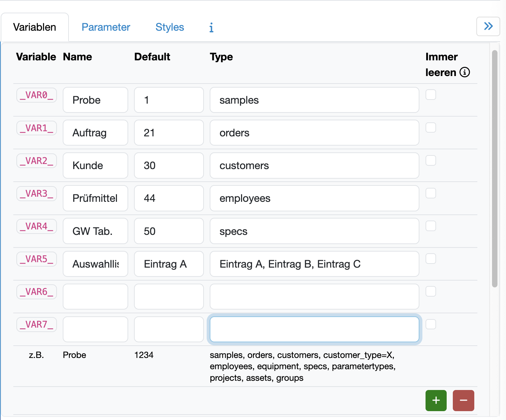Expand panel with double chevron button
The image size is (506, 420).
click(x=488, y=26)
